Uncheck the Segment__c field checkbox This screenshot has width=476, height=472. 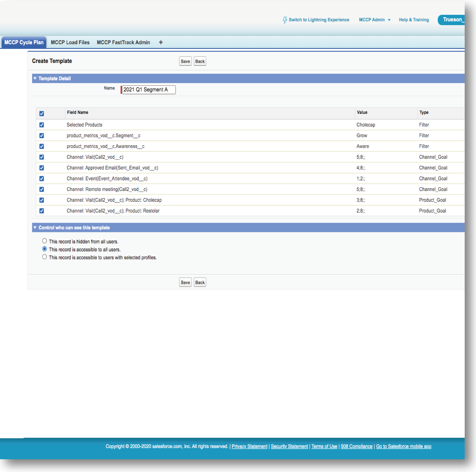(x=42, y=136)
